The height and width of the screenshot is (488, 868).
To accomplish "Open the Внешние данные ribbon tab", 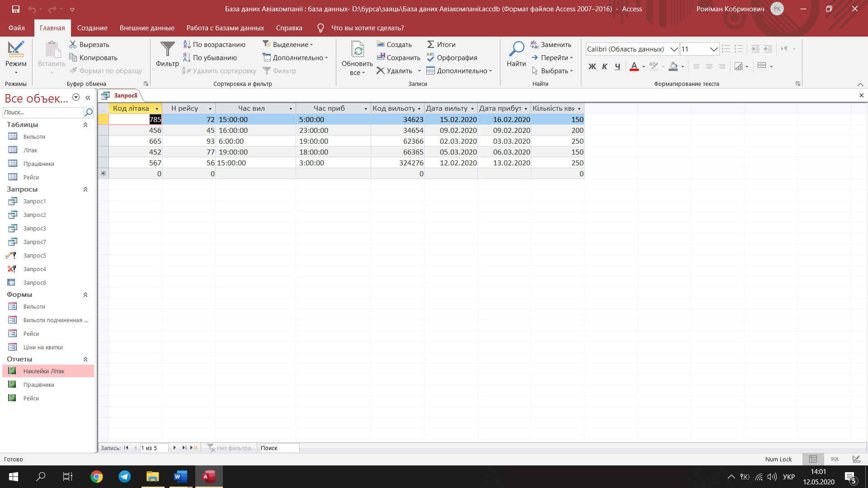I will tap(147, 28).
